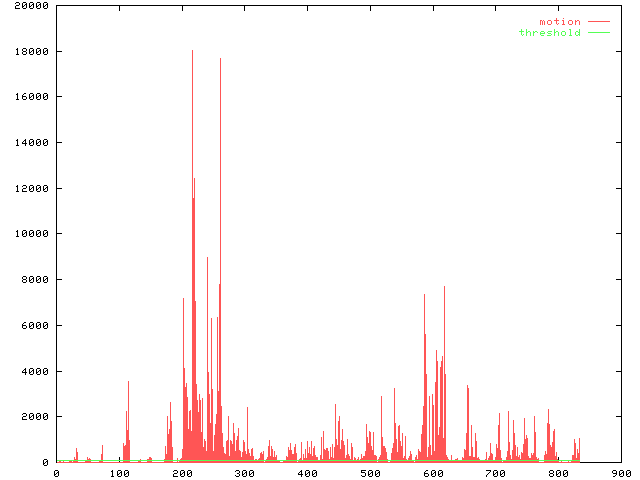Screen dimensions: 640x480
Task: Select the green threshold legend line sample
Action: click(x=598, y=33)
